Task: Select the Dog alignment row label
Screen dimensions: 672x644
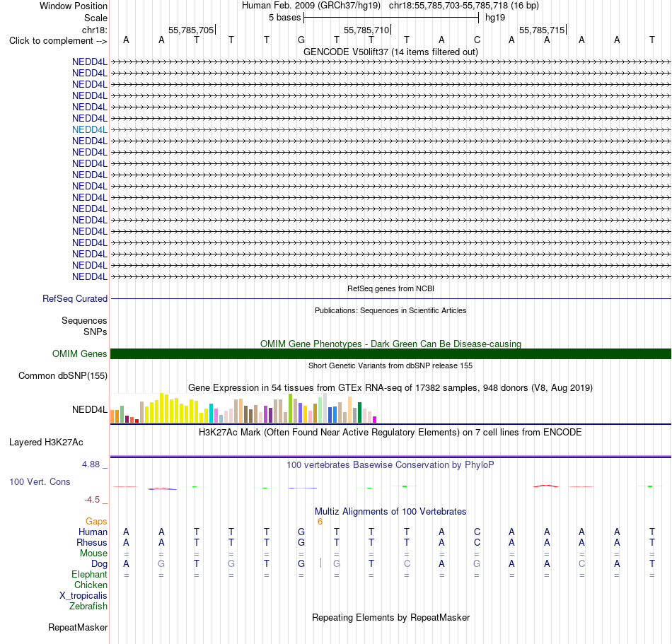Action: 99,564
